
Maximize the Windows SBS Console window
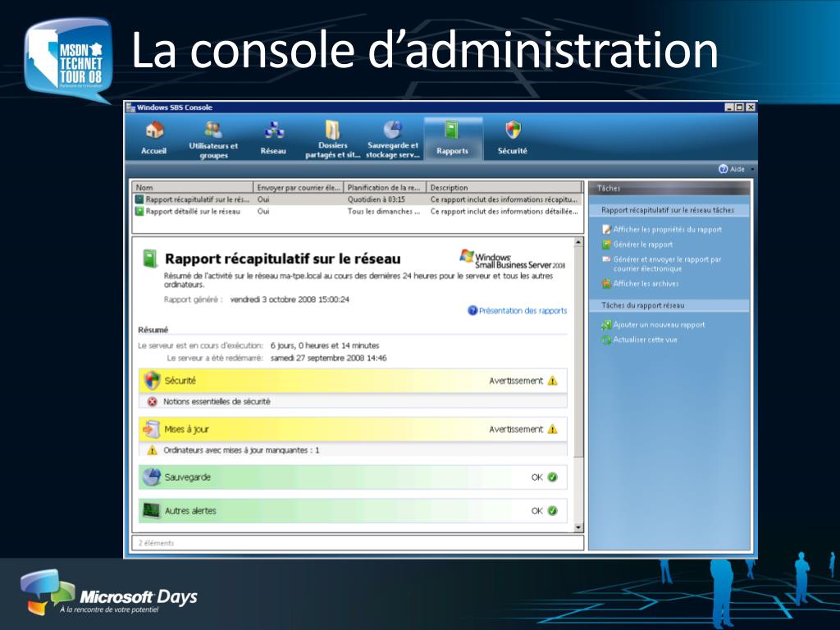click(x=740, y=107)
